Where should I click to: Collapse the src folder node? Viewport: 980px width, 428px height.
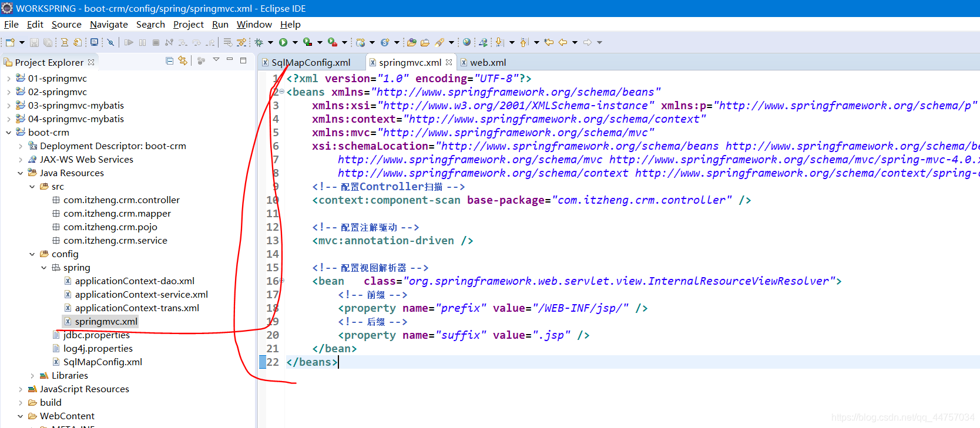tap(32, 187)
